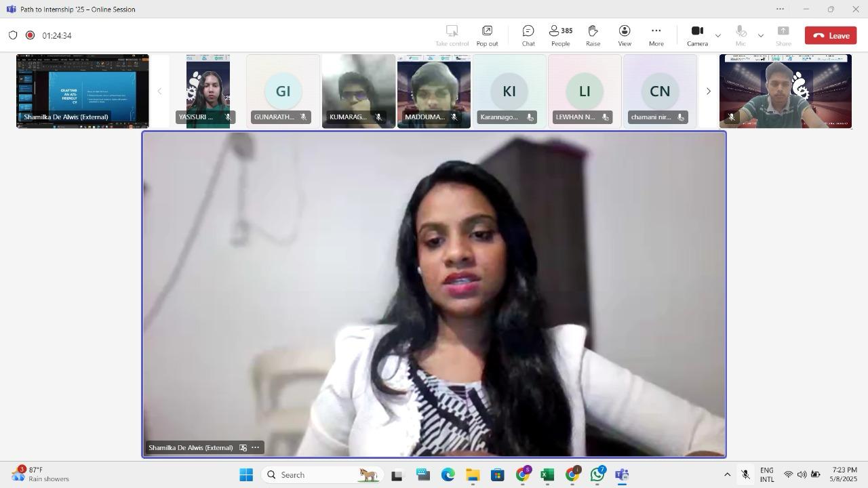The image size is (868, 488).
Task: Click the privacy shield icon
Action: coord(13,35)
